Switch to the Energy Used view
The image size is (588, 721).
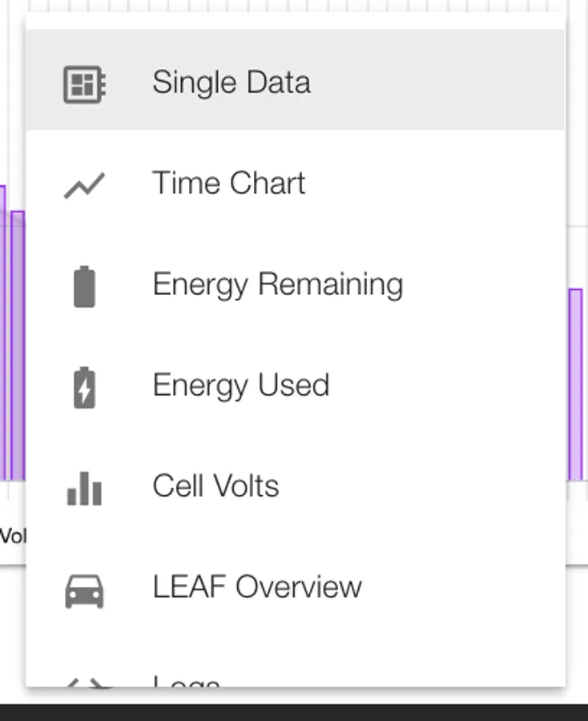[x=240, y=385]
